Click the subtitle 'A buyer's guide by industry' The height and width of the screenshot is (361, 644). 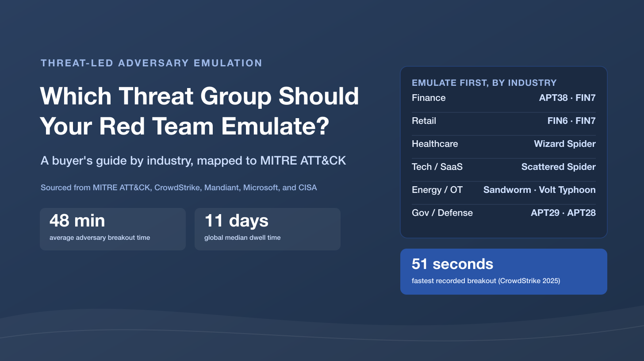pos(193,160)
